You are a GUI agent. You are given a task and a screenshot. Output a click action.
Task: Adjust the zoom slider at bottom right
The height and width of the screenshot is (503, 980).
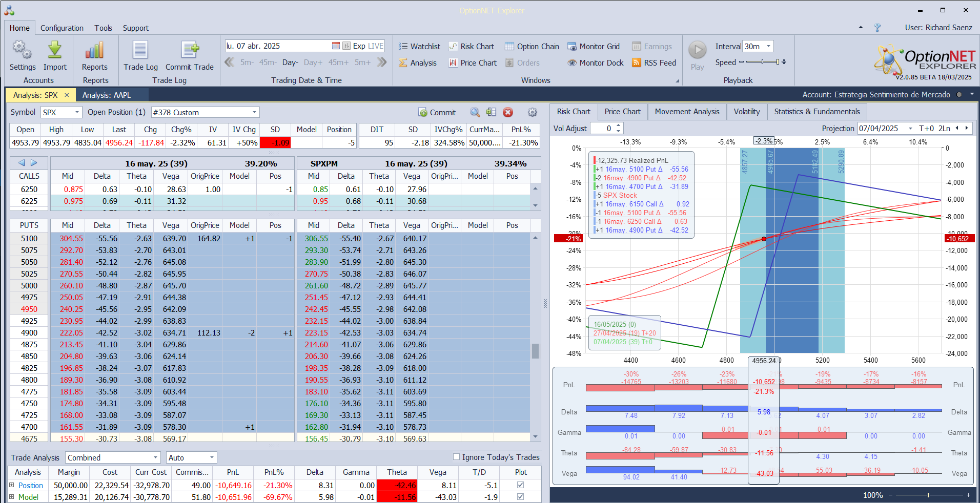point(928,495)
